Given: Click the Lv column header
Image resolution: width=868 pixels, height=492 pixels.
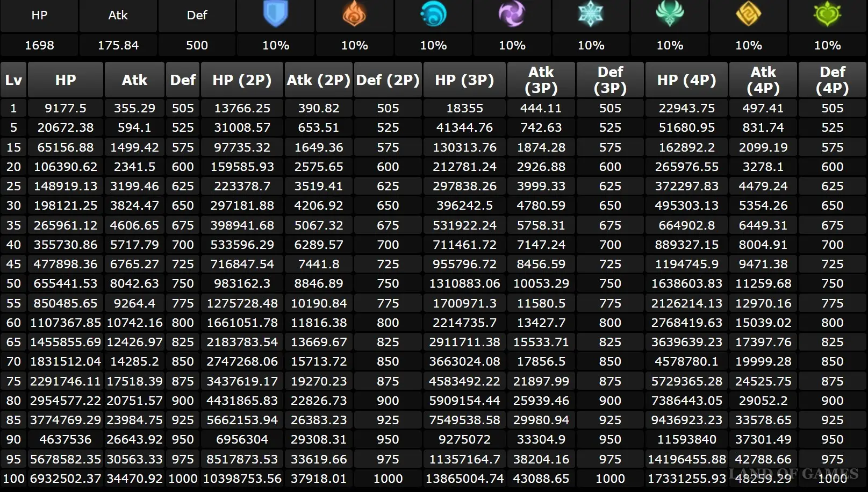Looking at the screenshot, I should [13, 80].
